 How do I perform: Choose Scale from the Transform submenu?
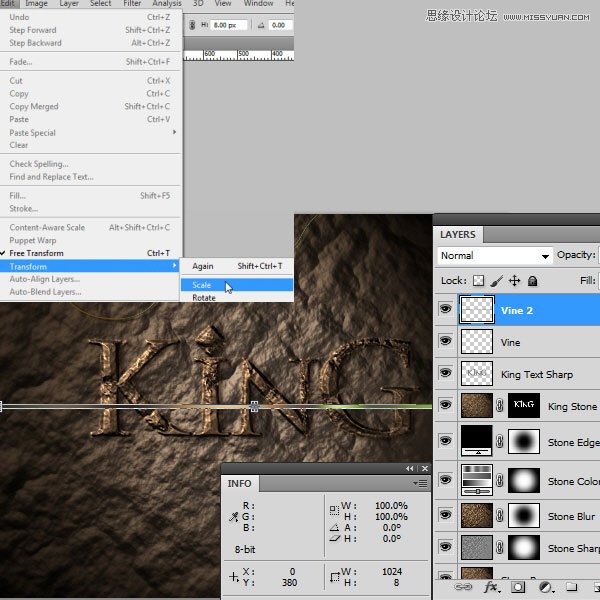237,285
